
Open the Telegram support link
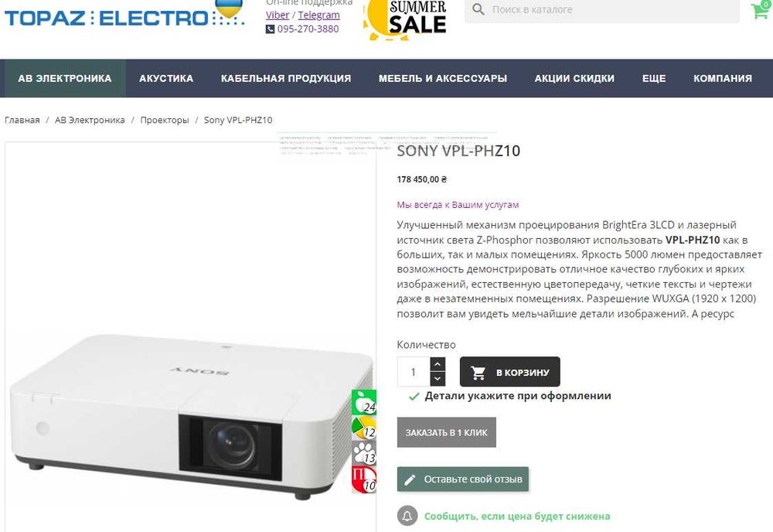(318, 15)
